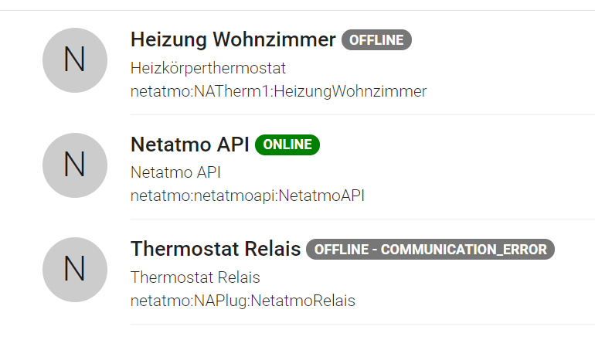The image size is (595, 364).
Task: Click the UID netatmo:netatmoapi:NetatmoAPI
Action: pos(247,196)
